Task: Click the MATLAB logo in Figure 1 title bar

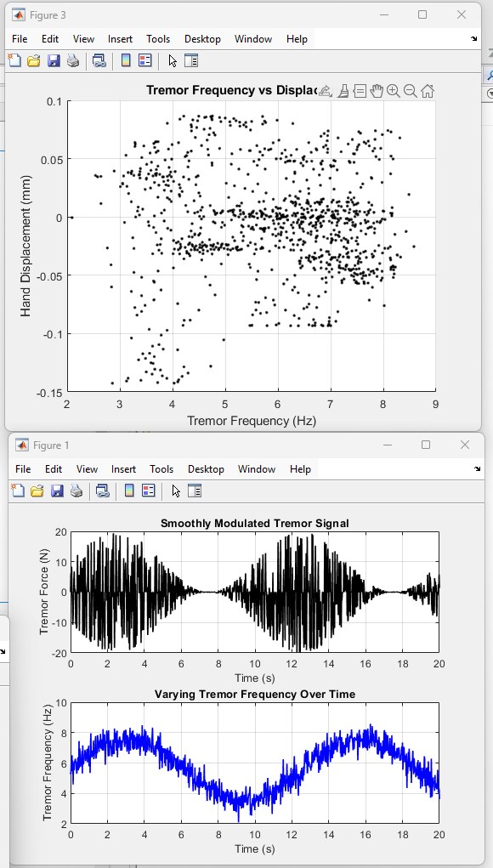Action: coord(22,445)
